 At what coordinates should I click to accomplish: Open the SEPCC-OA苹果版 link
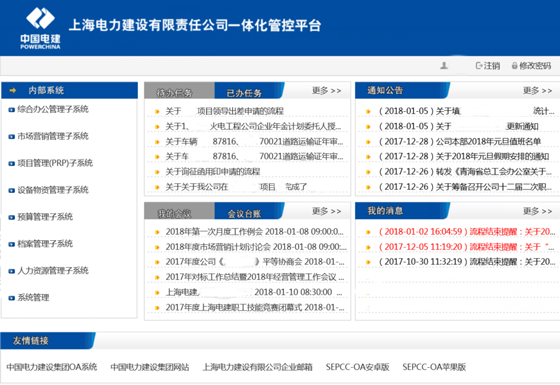pyautogui.click(x=434, y=367)
